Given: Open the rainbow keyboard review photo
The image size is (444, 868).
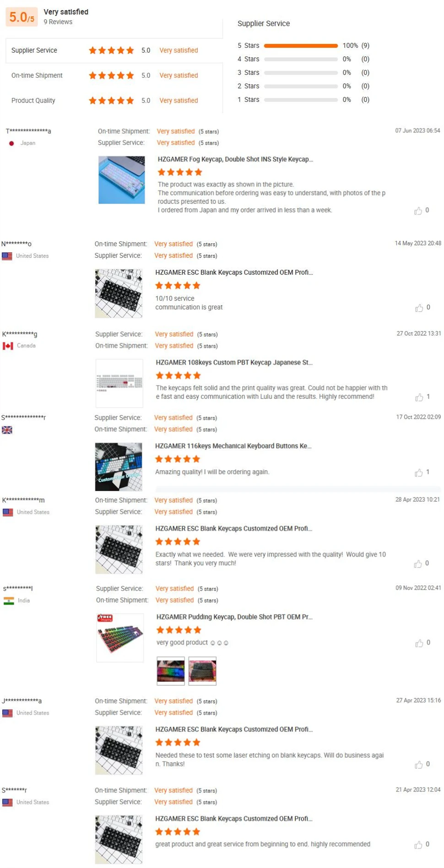Looking at the screenshot, I should (x=171, y=671).
